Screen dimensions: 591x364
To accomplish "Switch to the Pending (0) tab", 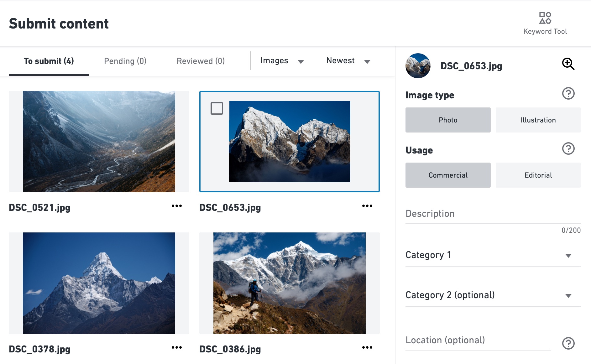I will (125, 61).
